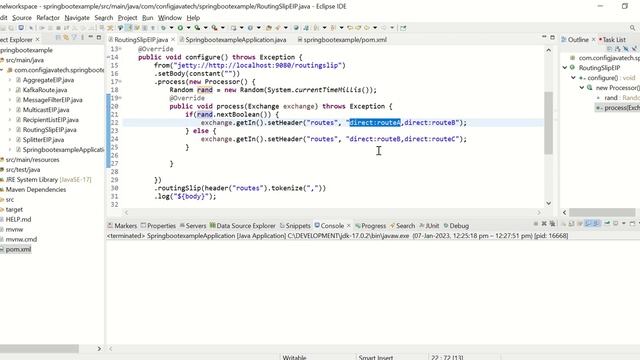Collapse new Processor() node in Outline

[582, 88]
